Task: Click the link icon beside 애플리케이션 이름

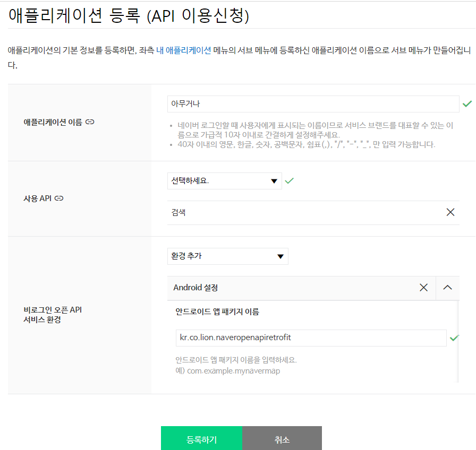Action: pos(90,122)
